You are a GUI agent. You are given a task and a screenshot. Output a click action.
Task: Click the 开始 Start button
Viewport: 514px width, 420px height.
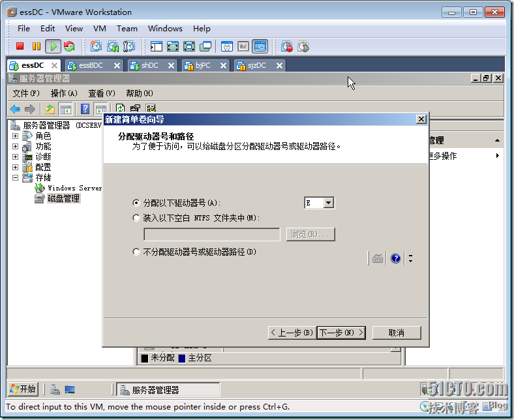point(23,389)
